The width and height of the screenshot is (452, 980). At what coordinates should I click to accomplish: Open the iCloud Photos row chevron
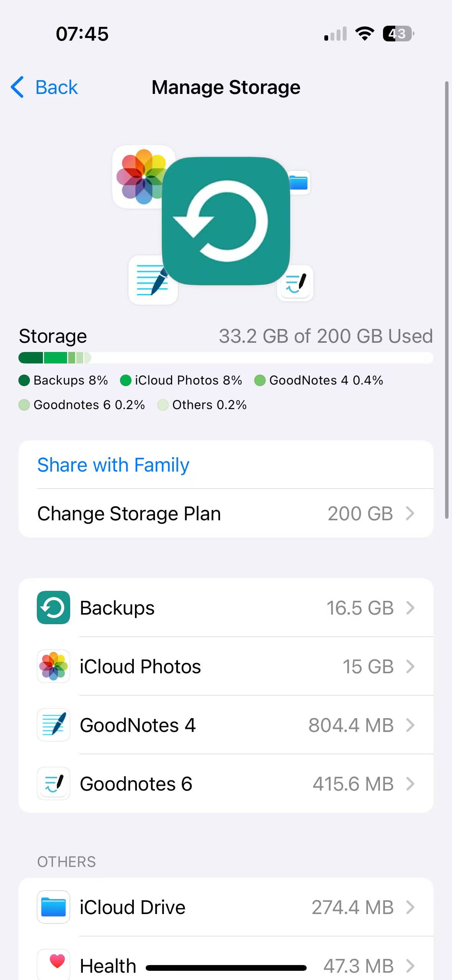(410, 666)
